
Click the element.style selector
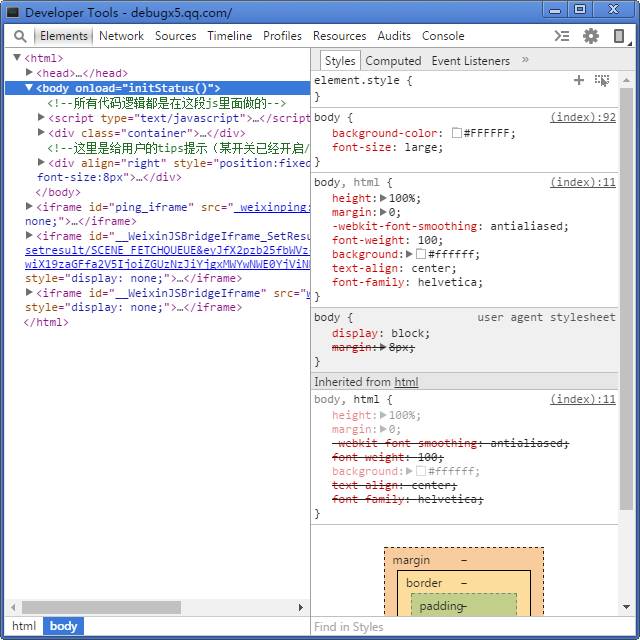pyautogui.click(x=357, y=80)
